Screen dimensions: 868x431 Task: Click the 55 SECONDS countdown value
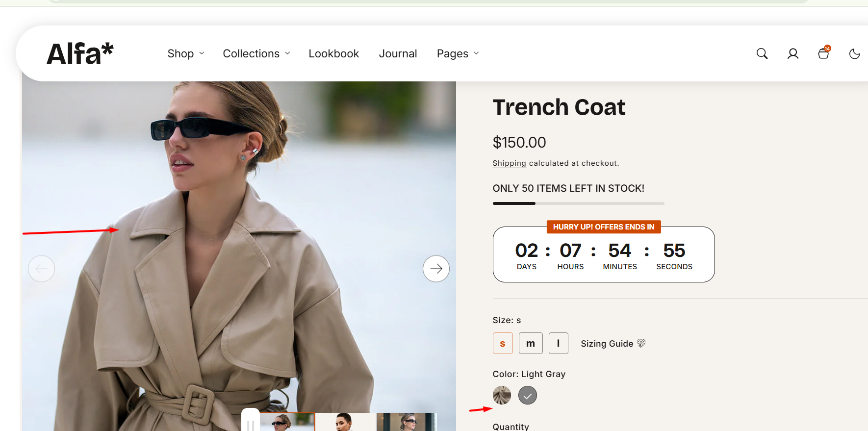coord(674,255)
